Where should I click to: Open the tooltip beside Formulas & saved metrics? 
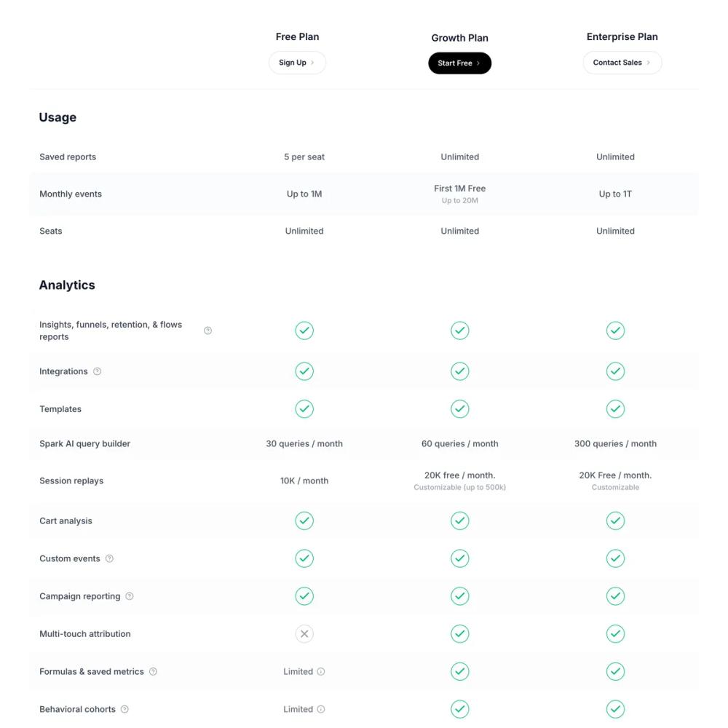click(153, 671)
